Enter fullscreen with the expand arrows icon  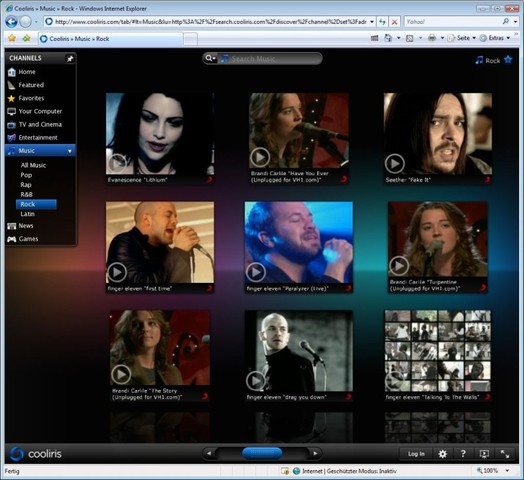505,454
